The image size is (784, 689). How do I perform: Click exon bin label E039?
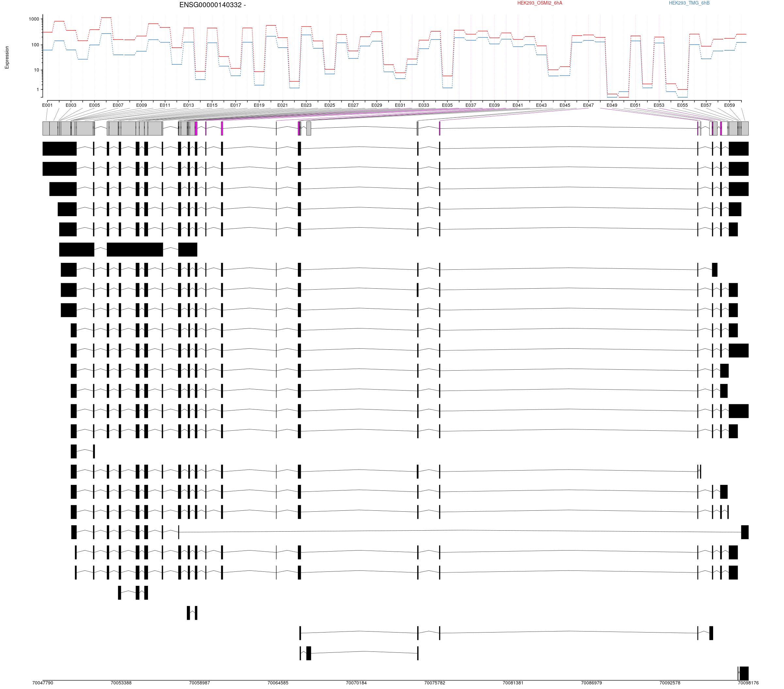point(495,105)
